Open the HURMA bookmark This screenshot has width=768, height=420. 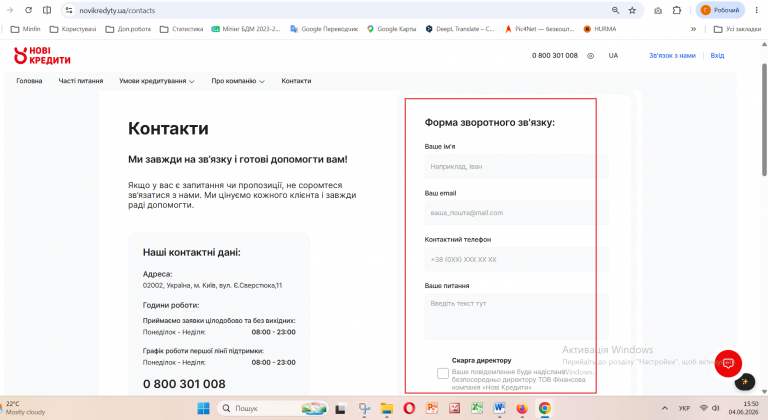(x=600, y=29)
